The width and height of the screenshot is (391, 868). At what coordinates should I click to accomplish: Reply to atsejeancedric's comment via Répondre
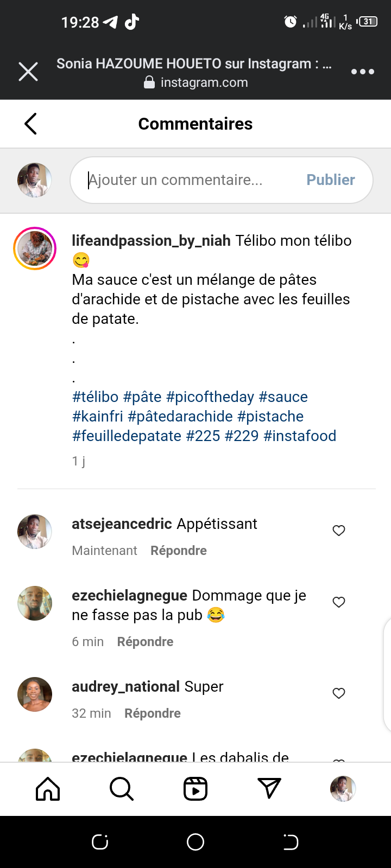pos(178,551)
